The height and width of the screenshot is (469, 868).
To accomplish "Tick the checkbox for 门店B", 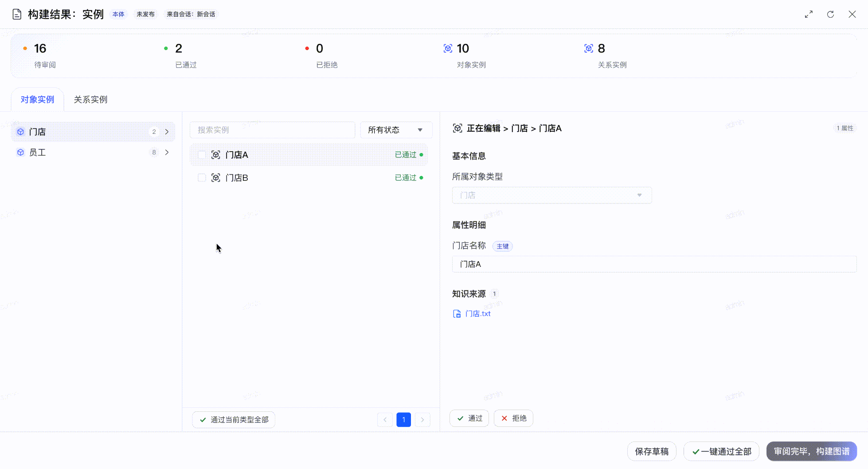I will 202,178.
